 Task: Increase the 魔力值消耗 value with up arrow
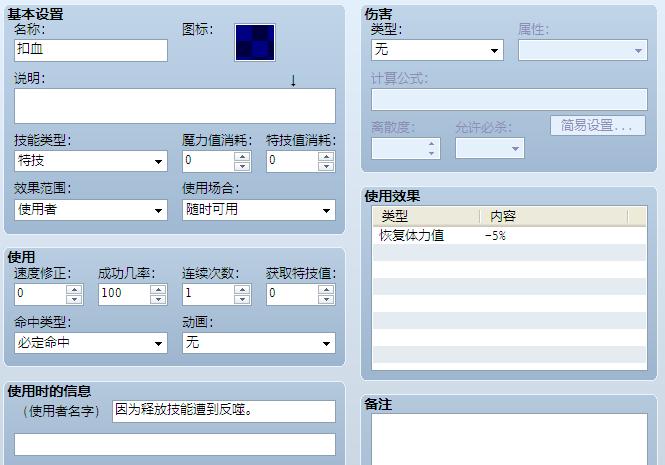242,156
